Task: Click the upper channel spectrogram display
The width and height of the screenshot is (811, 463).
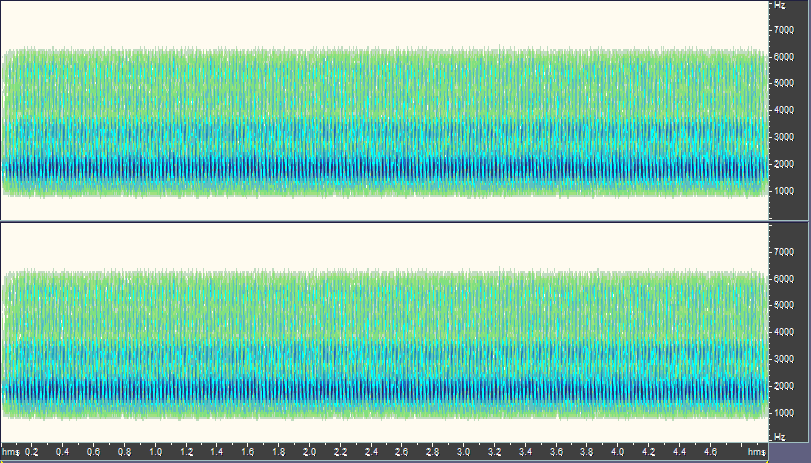Action: pos(385,110)
